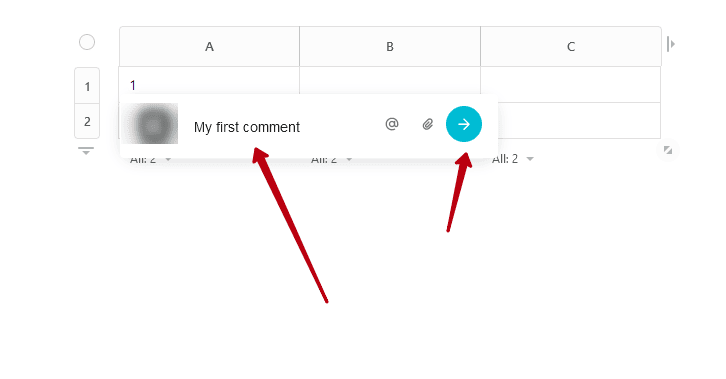Select empty cell C1
Screen dimensions: 726x379
[x=570, y=84]
